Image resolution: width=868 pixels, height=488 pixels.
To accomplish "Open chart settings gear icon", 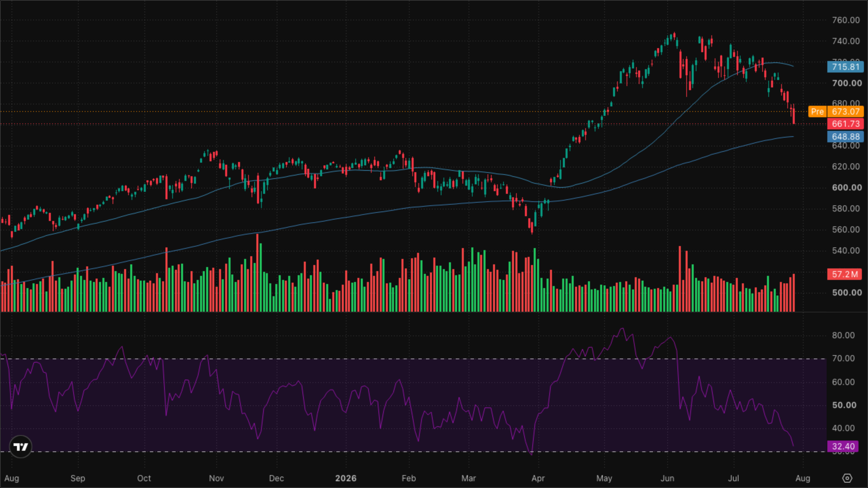I will pos(847,478).
